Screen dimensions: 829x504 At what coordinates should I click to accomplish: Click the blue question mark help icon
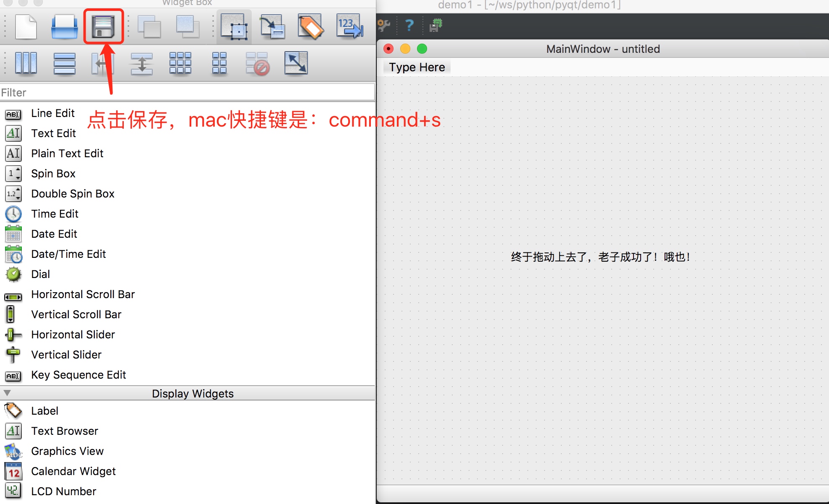click(409, 26)
